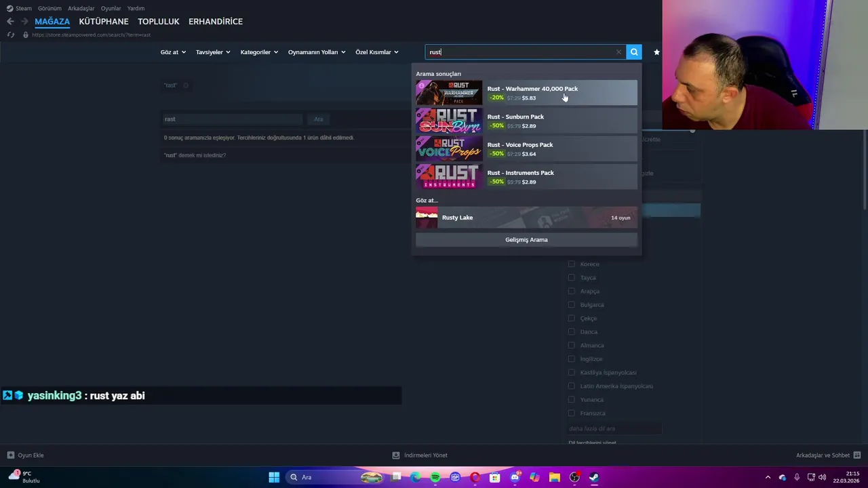
Task: Go forward with the right arrow
Action: point(24,22)
